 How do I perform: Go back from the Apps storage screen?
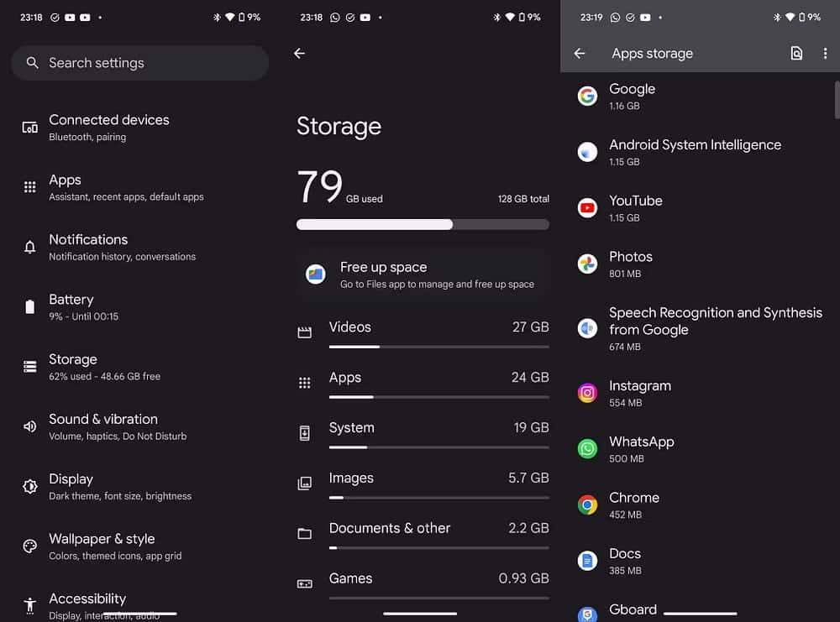point(579,54)
